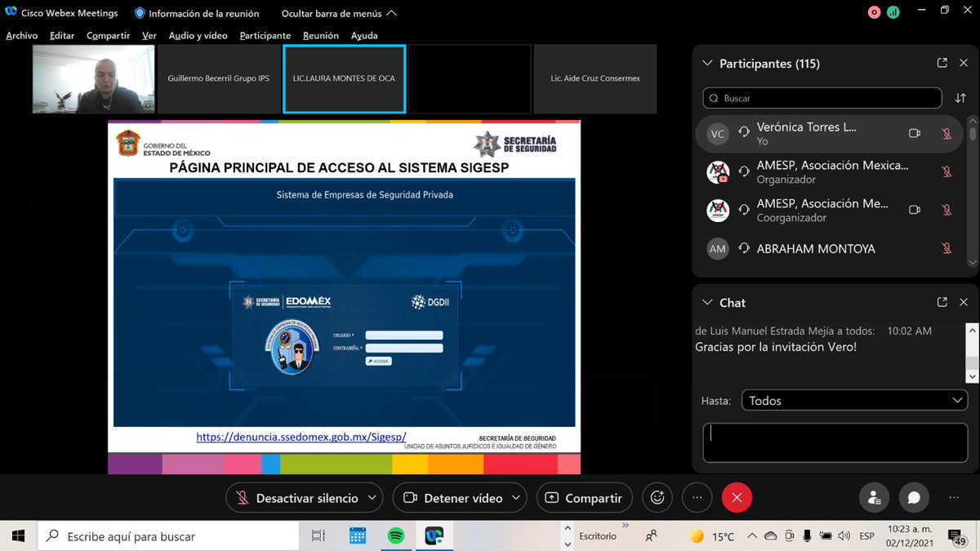Click the red recording indicator icon
The image size is (980, 551).
(875, 12)
